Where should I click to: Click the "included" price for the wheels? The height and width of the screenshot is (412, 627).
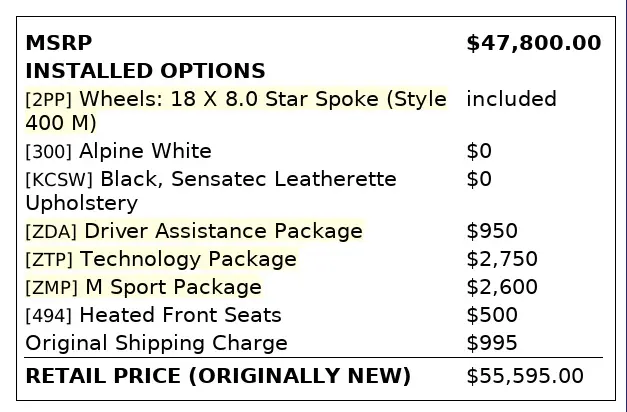point(511,99)
